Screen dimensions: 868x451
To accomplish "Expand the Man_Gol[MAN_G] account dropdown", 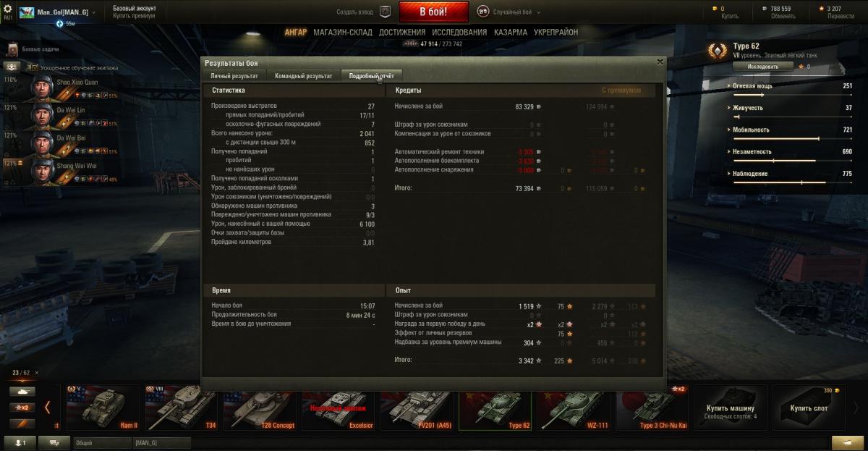I will click(x=58, y=12).
